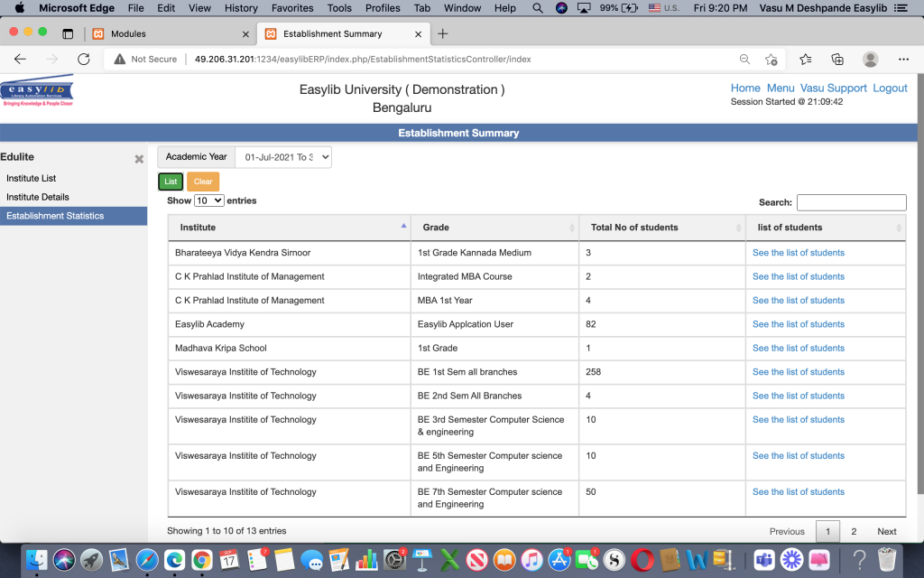Switch to the Modules tab
924x578 pixels.
171,33
